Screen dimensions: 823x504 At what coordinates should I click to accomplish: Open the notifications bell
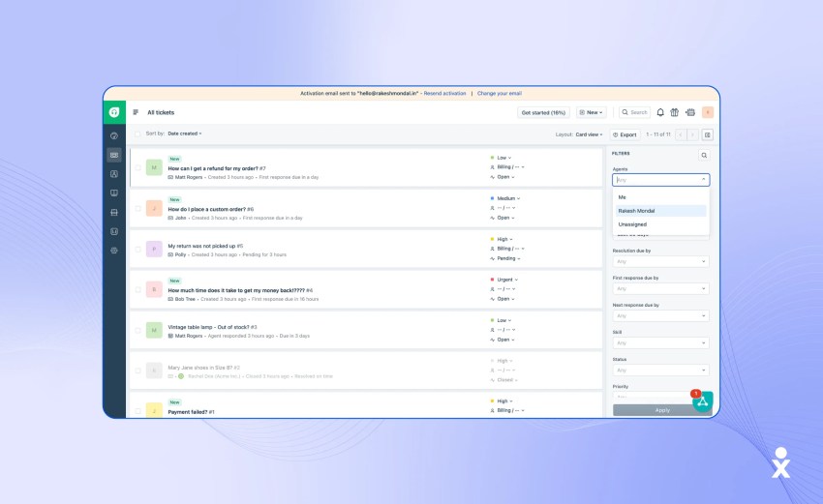[x=660, y=112]
